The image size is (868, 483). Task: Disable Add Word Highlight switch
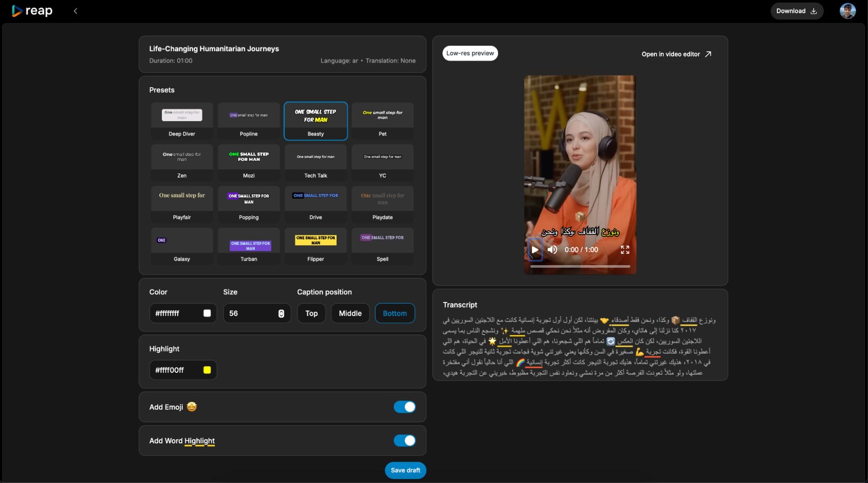coord(404,440)
